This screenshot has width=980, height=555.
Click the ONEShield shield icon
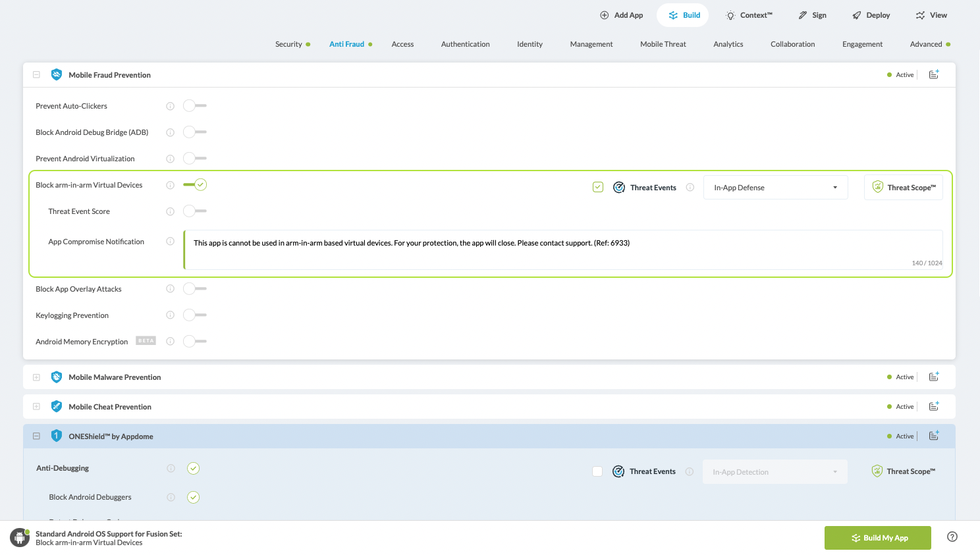[57, 436]
